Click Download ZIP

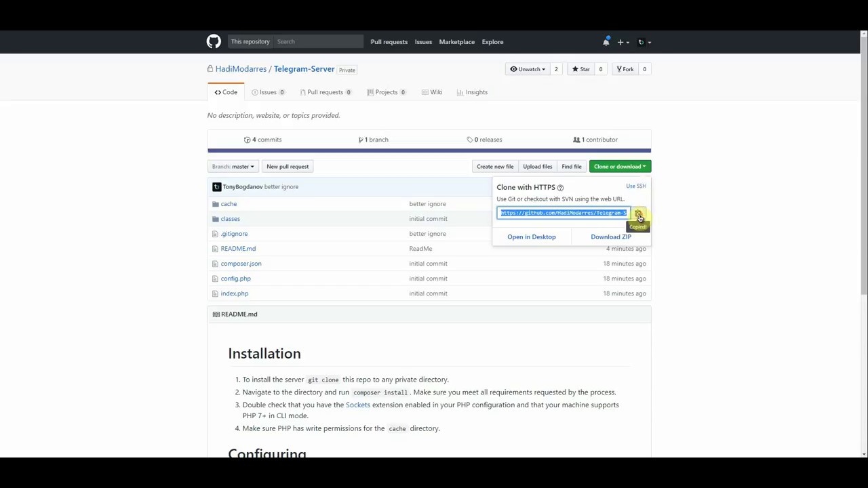click(611, 237)
